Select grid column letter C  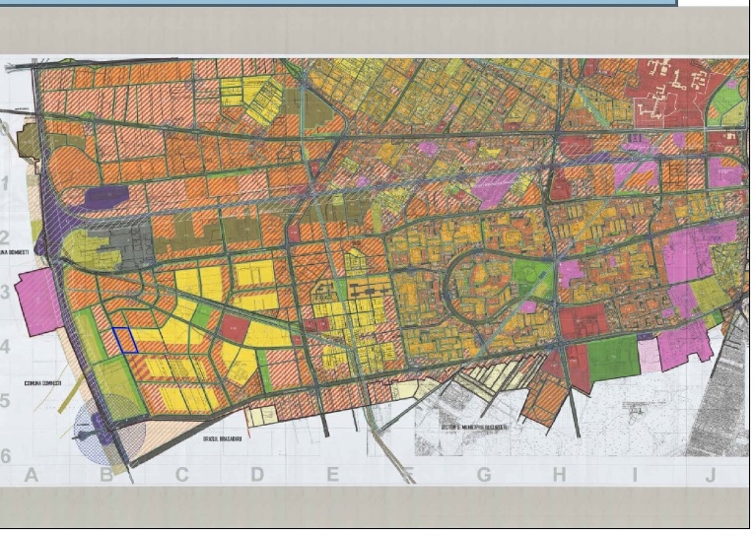[181, 476]
